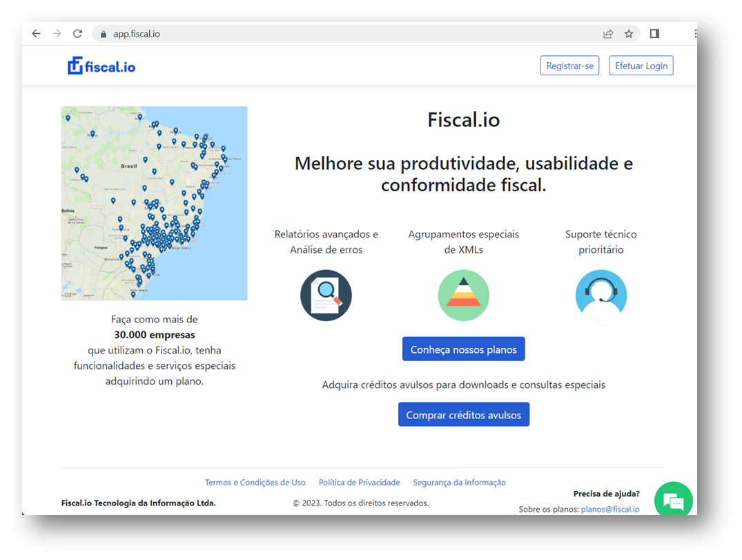Click the Efetuar Login button

(641, 66)
